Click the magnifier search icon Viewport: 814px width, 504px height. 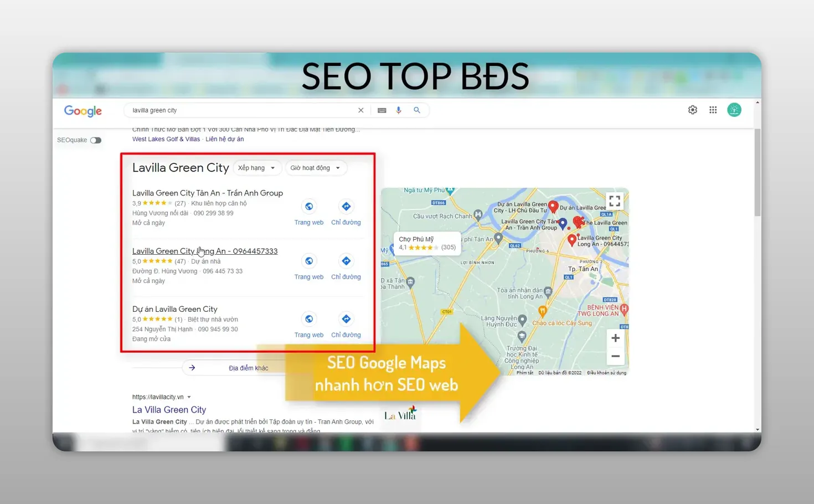pos(417,110)
